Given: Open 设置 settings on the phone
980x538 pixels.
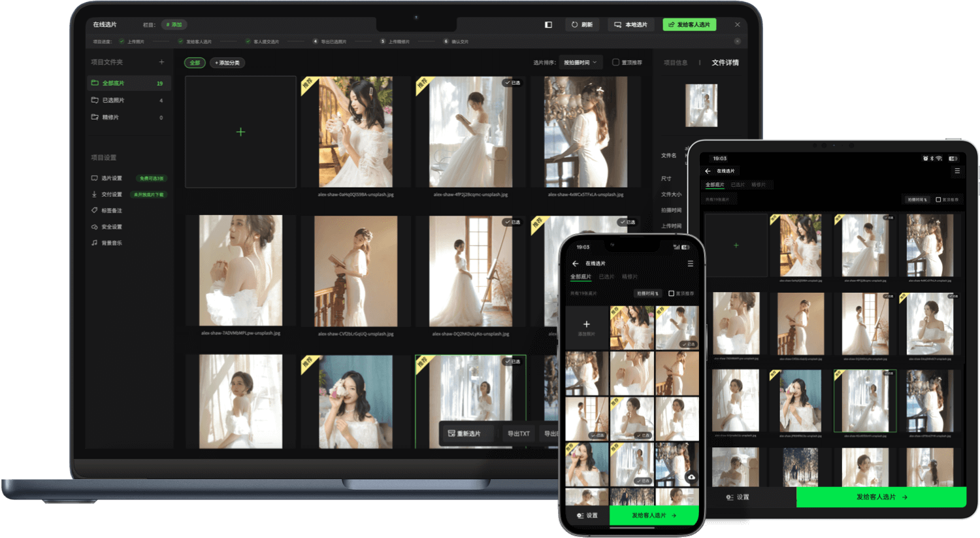Looking at the screenshot, I should point(587,515).
